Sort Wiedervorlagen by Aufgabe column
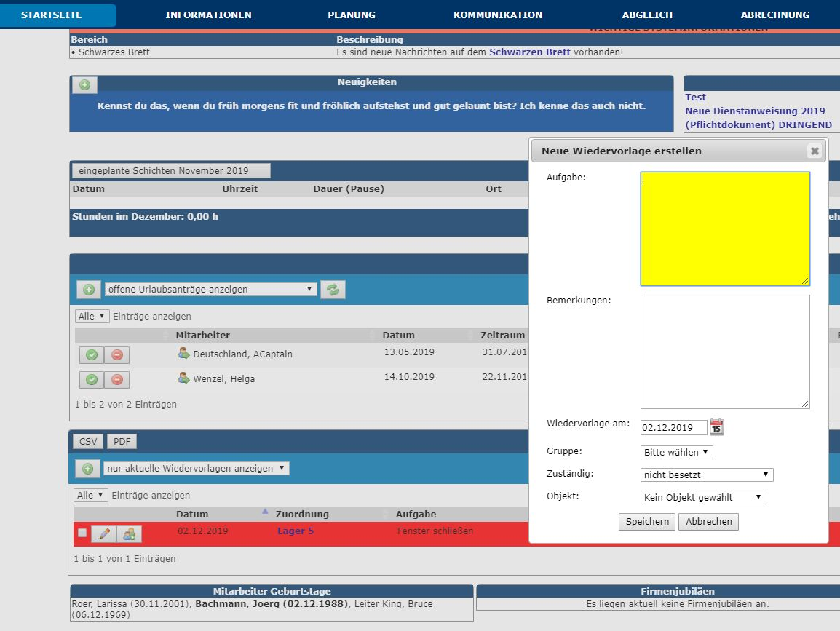 click(x=416, y=515)
